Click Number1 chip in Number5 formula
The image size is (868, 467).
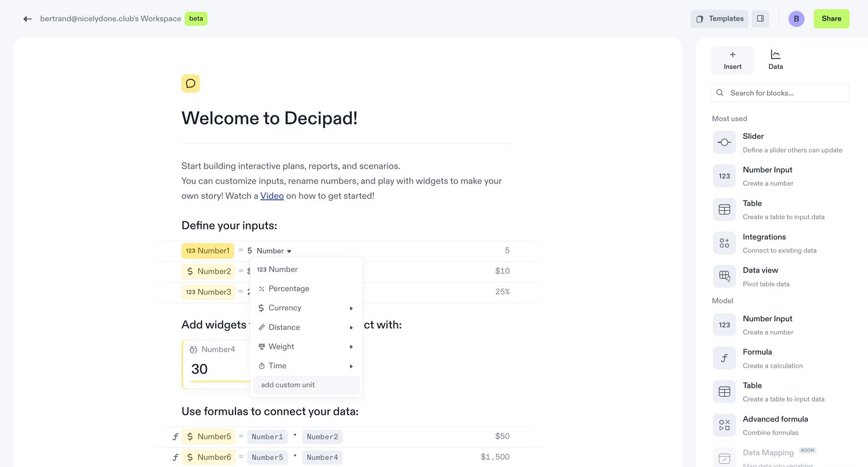coord(268,437)
